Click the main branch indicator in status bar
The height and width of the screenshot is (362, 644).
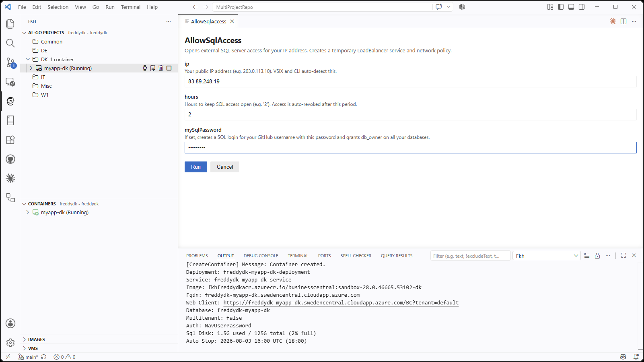pyautogui.click(x=28, y=357)
